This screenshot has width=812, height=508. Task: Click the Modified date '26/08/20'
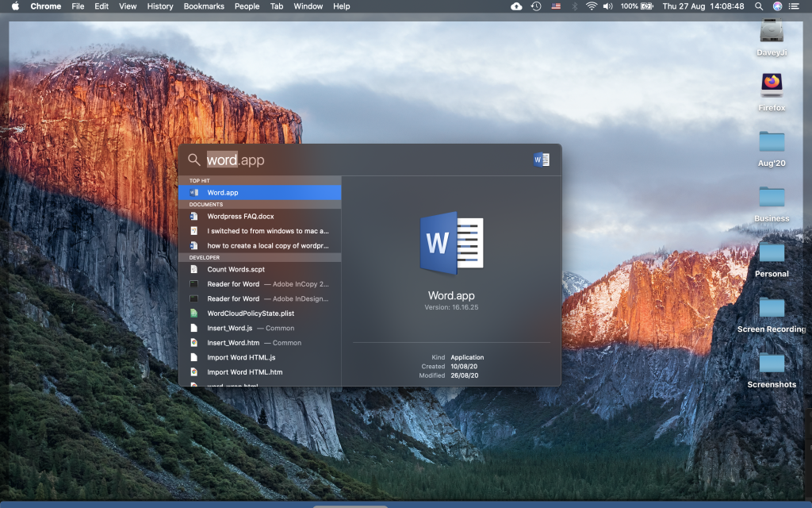point(465,375)
